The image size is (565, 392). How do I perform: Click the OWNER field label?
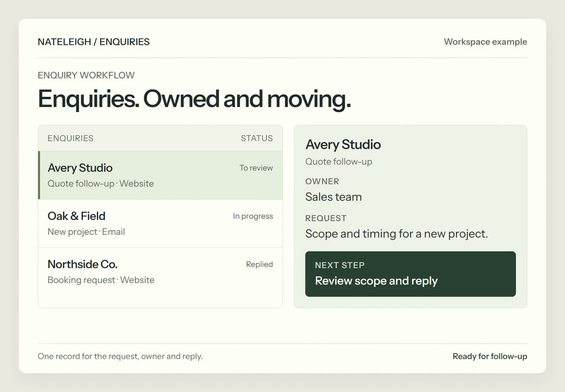(x=322, y=181)
